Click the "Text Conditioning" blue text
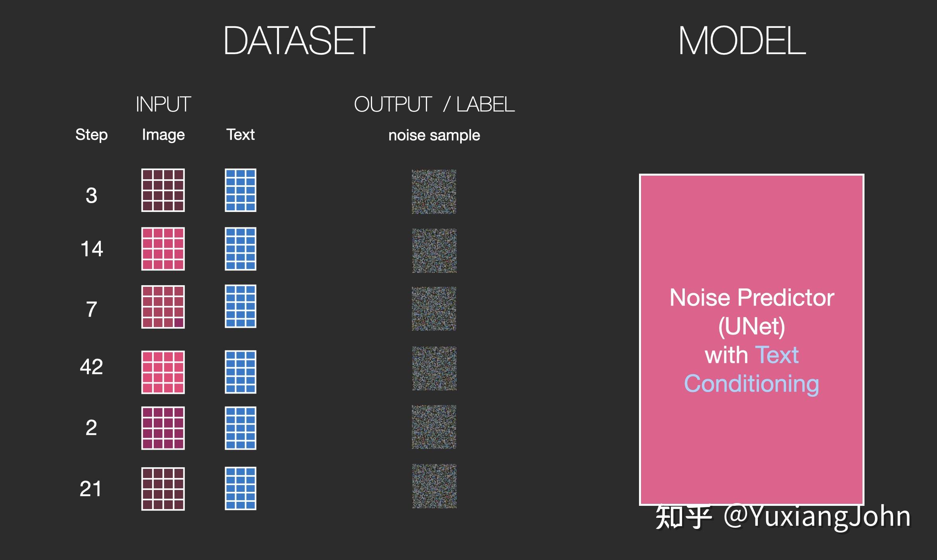The height and width of the screenshot is (560, 937). pyautogui.click(x=751, y=383)
